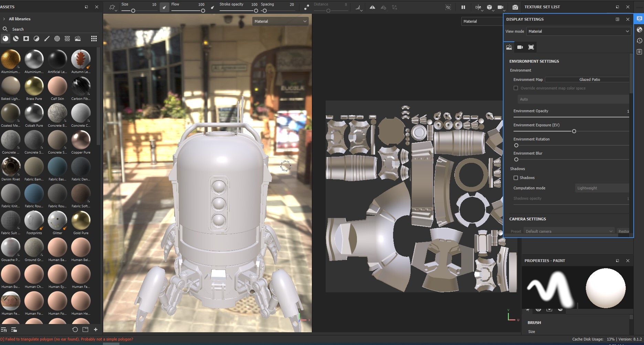Select the Glazed Patio environment map
Screen dimensions: 644x345
[x=589, y=80]
